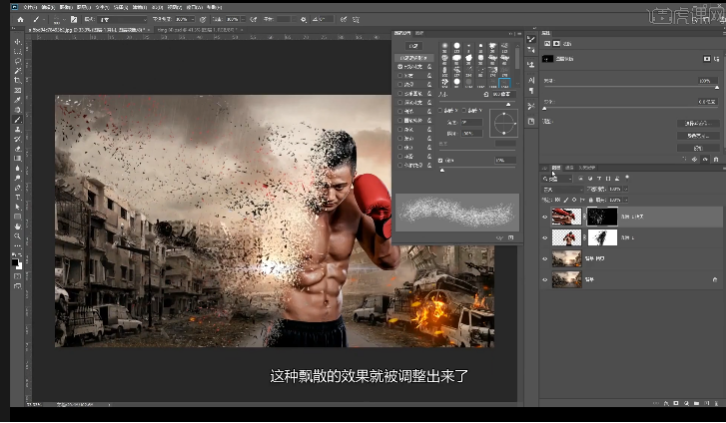Hide the top layer using its eye icon
This screenshot has height=423, width=726.
[545, 216]
